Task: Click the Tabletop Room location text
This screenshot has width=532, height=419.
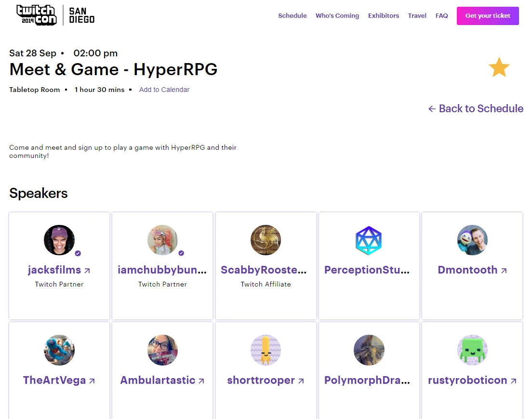Action: 35,90
